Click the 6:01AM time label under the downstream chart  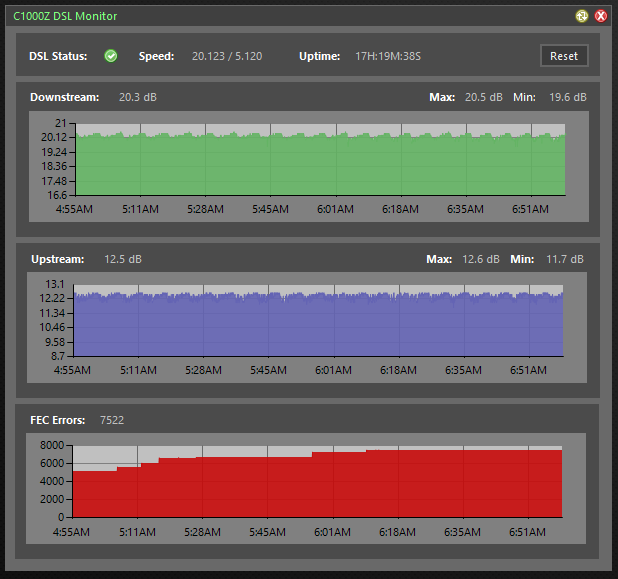pos(335,209)
